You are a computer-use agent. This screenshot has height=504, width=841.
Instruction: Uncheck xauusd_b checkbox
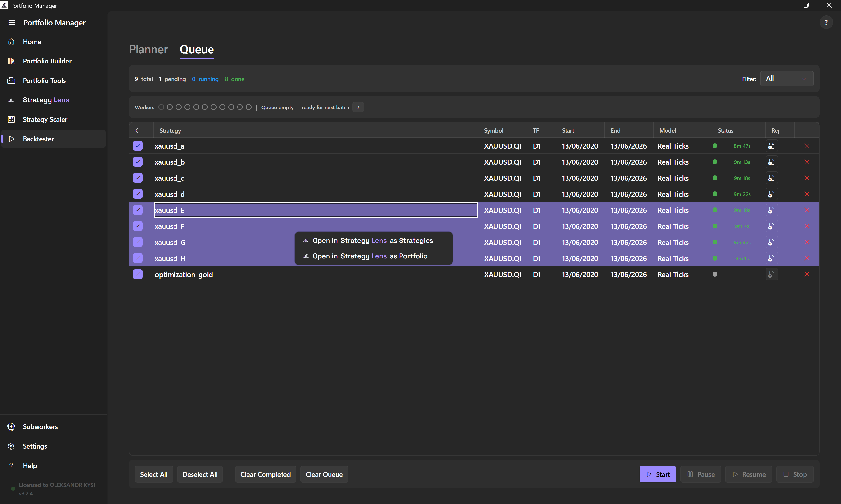[137, 162]
